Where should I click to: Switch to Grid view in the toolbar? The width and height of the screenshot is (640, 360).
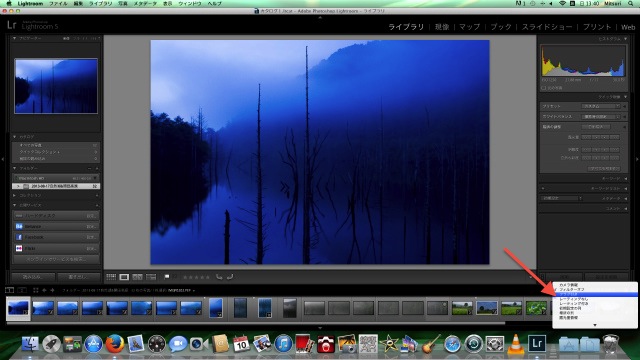[111, 277]
